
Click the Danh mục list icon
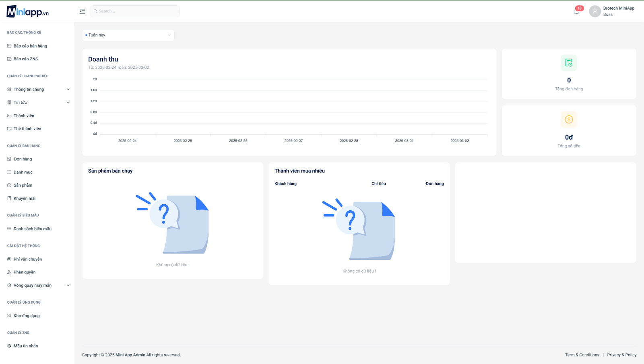coord(9,172)
